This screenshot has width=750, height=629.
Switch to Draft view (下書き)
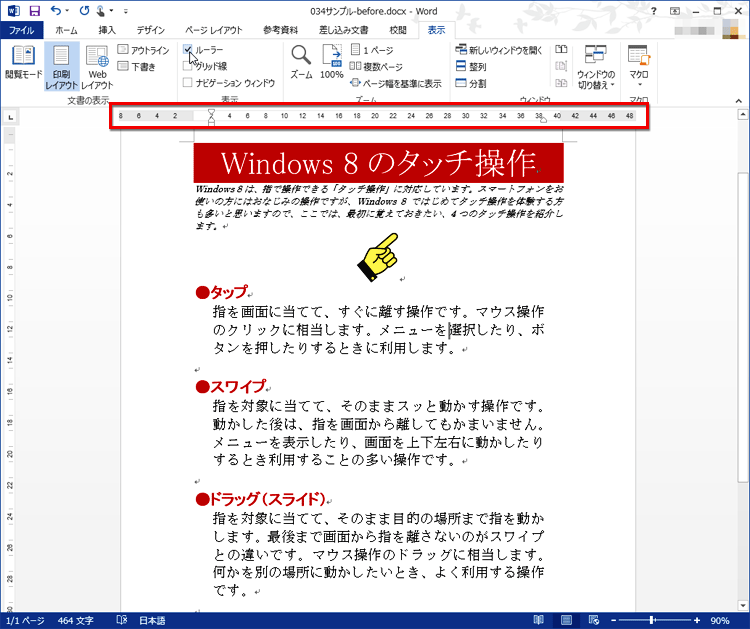pyautogui.click(x=137, y=66)
